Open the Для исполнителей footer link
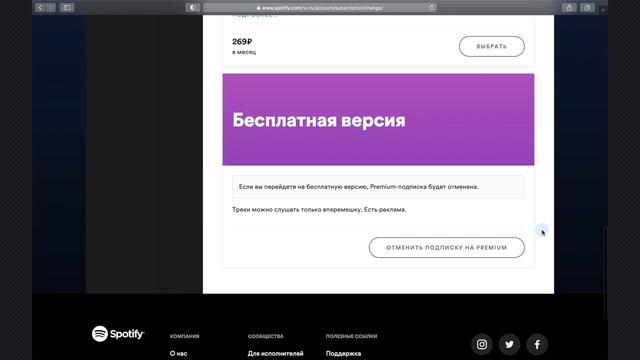The width and height of the screenshot is (640, 360). (276, 353)
